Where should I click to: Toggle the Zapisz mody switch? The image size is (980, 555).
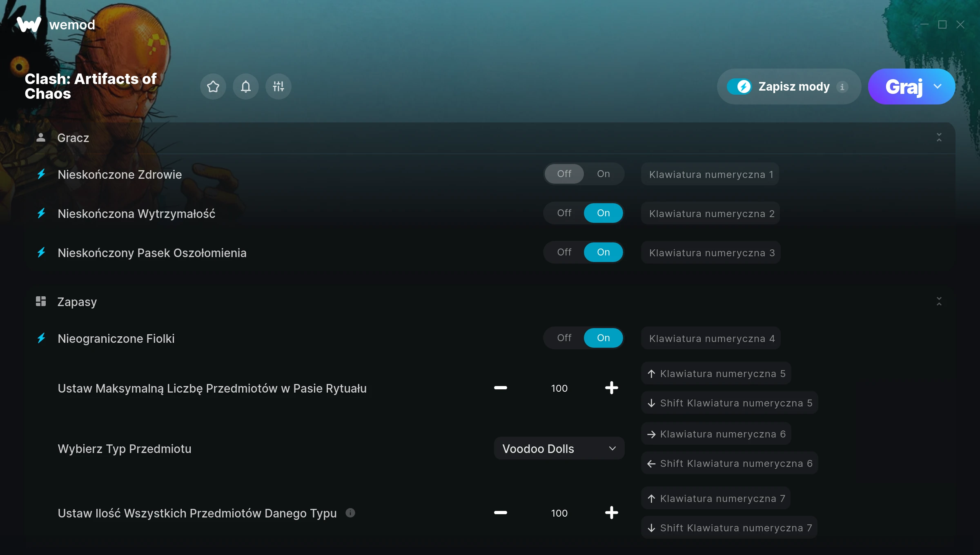739,87
